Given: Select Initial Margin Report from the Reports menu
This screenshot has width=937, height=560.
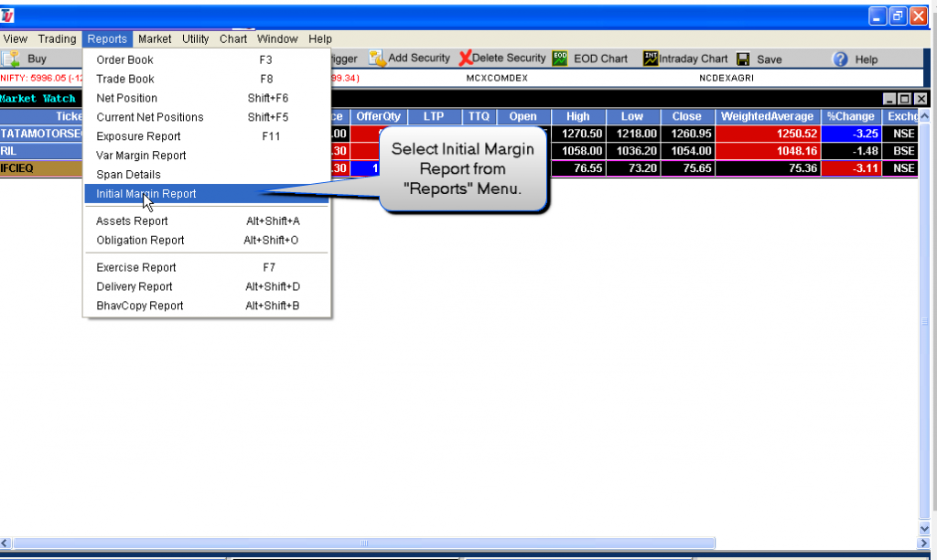Looking at the screenshot, I should point(145,193).
